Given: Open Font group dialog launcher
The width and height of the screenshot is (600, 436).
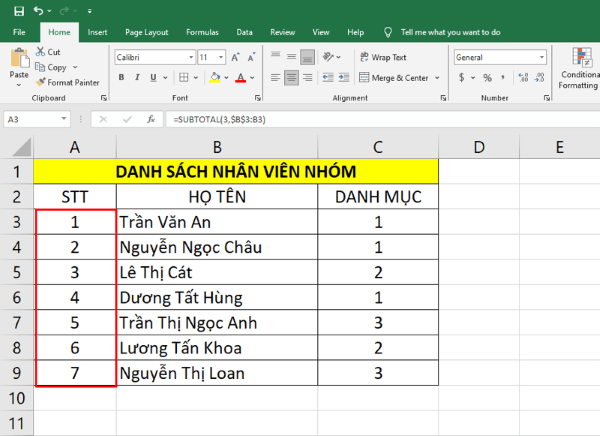Looking at the screenshot, I should 258,98.
